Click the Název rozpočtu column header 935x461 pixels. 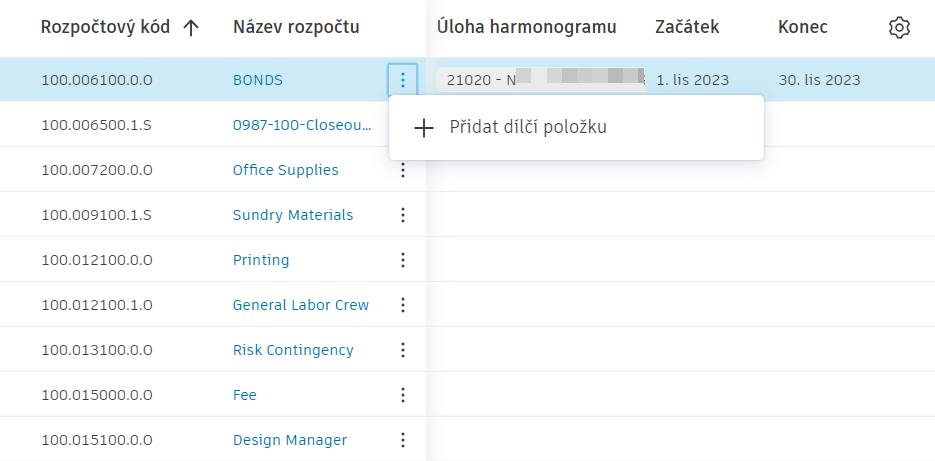tap(295, 27)
